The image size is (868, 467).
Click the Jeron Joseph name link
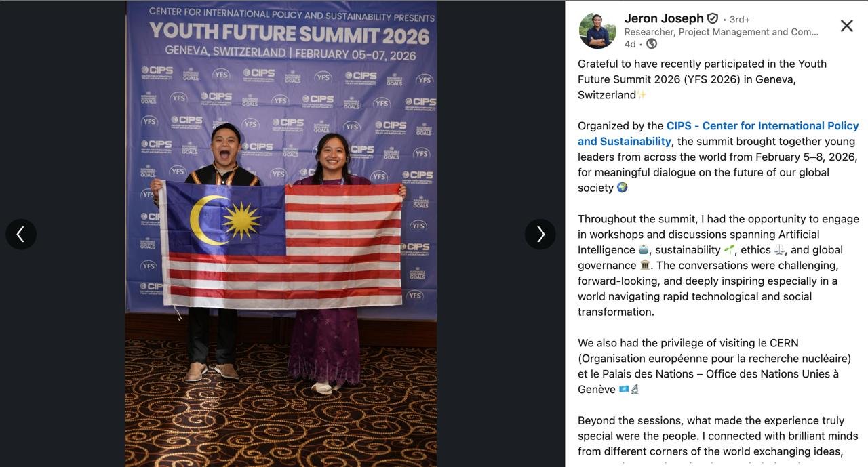coord(664,18)
